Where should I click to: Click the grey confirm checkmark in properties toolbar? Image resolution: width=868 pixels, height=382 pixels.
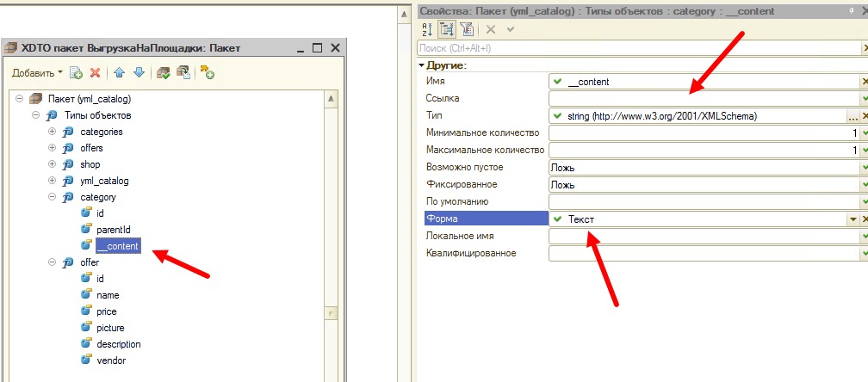click(511, 29)
